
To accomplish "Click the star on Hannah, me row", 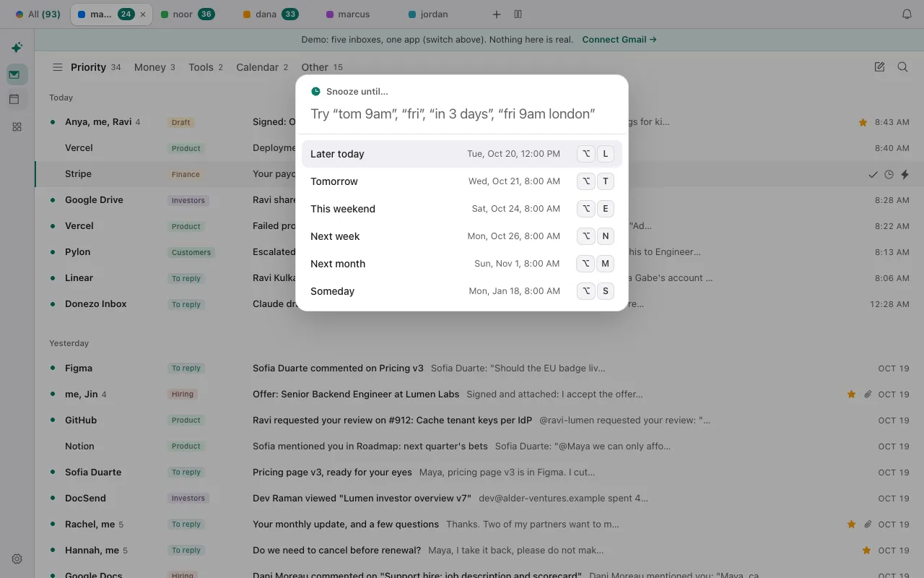I will 866,551.
